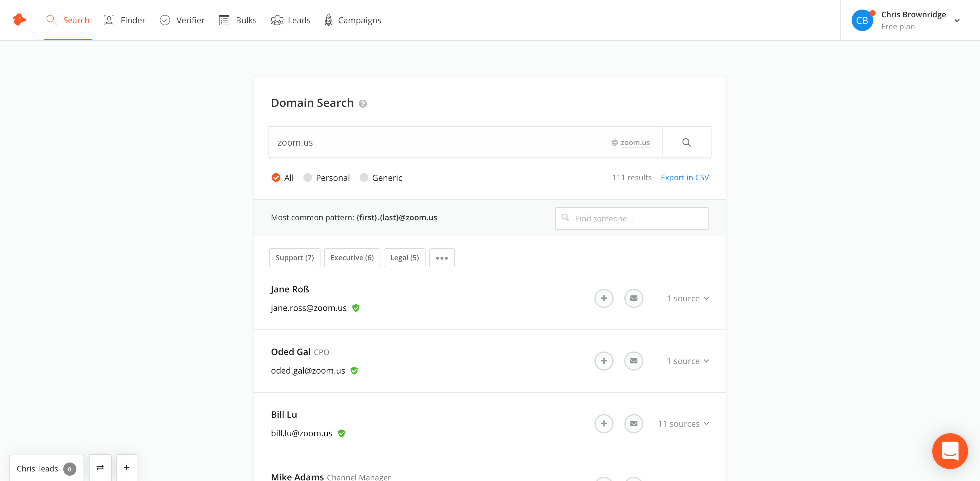Click the Find someone search field
The width and height of the screenshot is (980, 481).
tap(631, 218)
